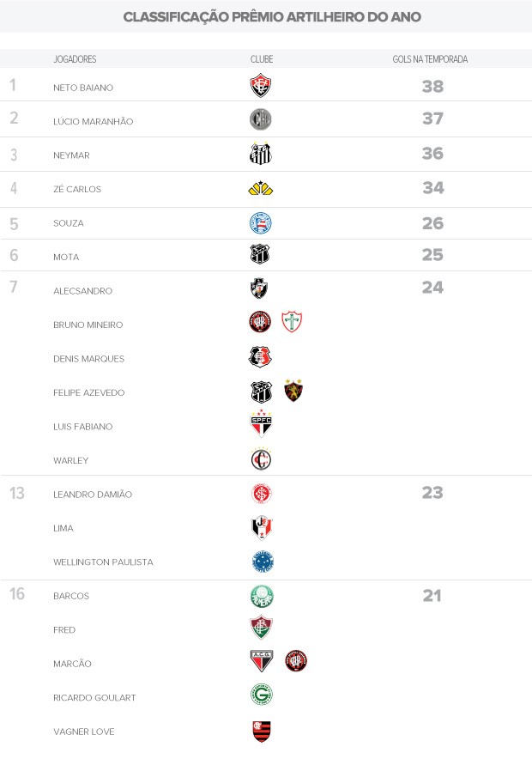
Task: Click the 38 goals figure for Neto Baiano
Action: coord(432,86)
